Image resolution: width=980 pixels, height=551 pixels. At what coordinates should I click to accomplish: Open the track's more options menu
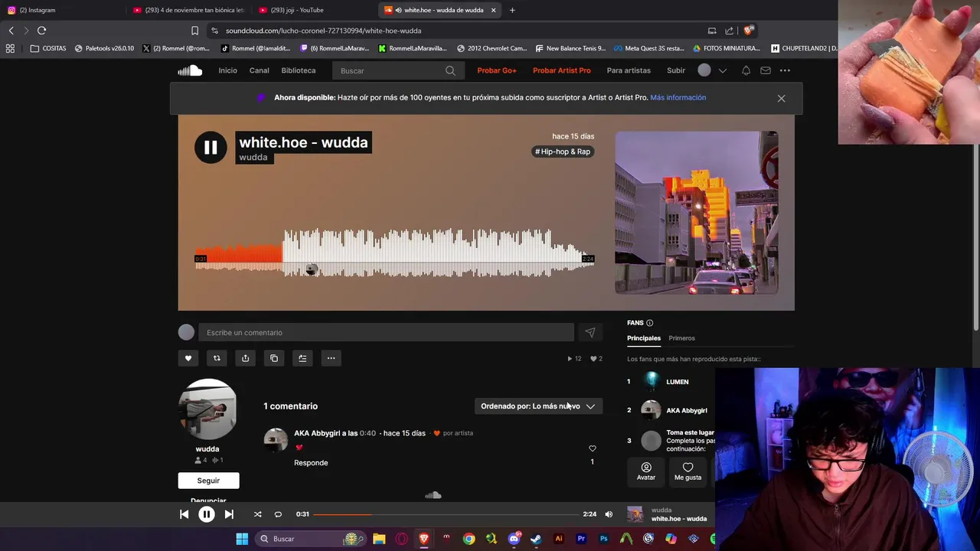[x=331, y=358]
